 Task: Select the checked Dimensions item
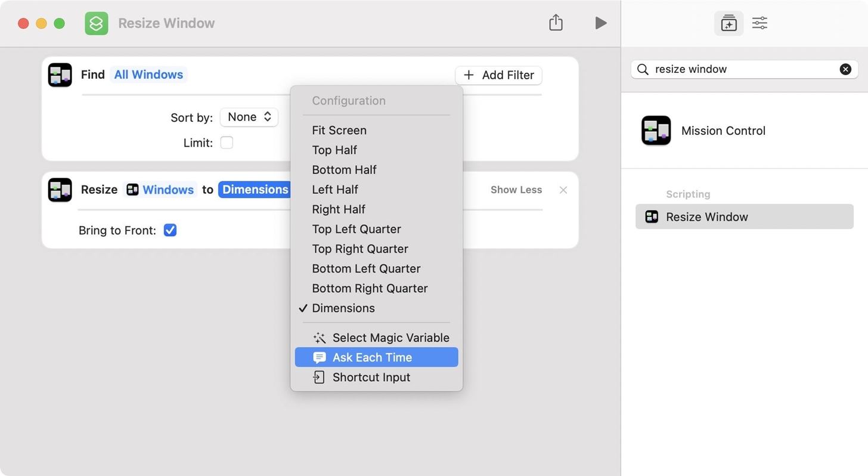click(x=376, y=308)
